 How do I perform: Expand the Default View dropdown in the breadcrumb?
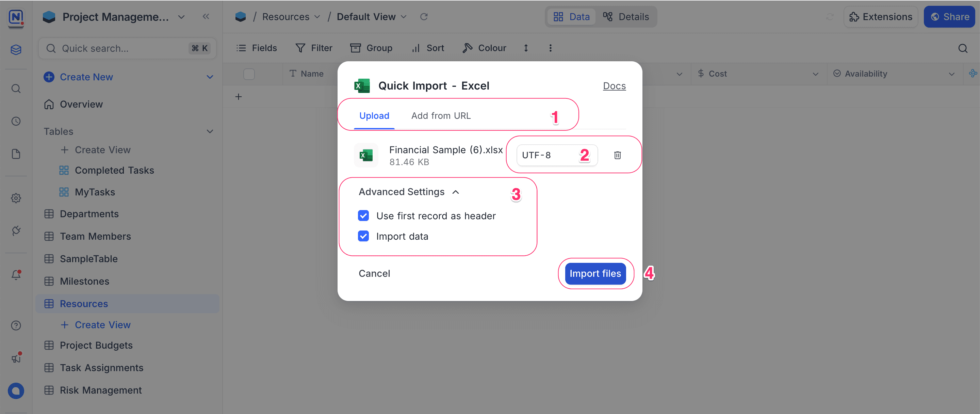click(x=403, y=16)
